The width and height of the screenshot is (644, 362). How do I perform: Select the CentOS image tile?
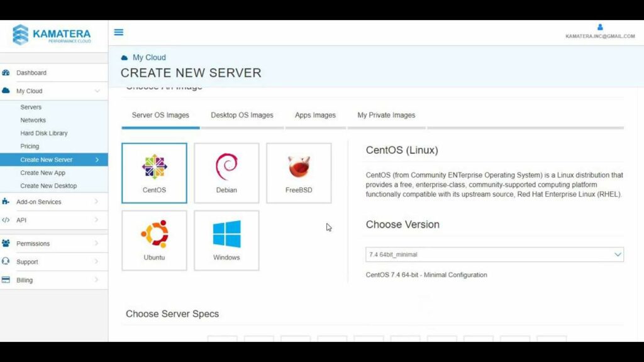pos(154,173)
